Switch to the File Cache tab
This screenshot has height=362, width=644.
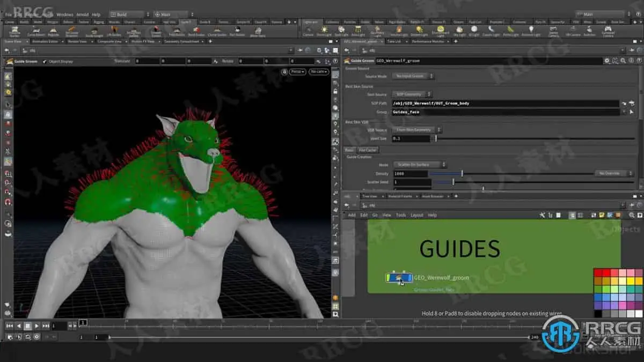tap(368, 150)
